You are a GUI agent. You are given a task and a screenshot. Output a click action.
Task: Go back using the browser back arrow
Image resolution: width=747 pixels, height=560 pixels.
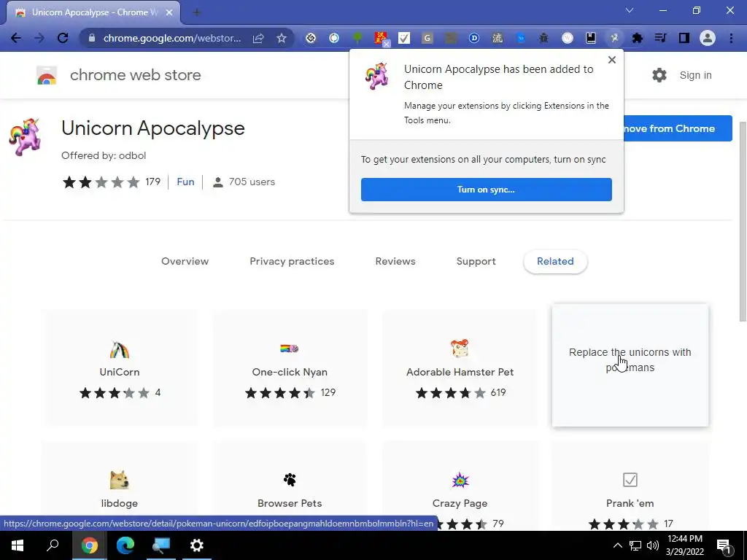coord(16,38)
